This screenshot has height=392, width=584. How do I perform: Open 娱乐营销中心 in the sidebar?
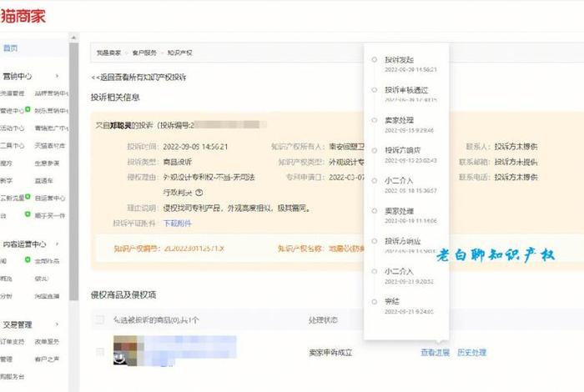point(52,111)
